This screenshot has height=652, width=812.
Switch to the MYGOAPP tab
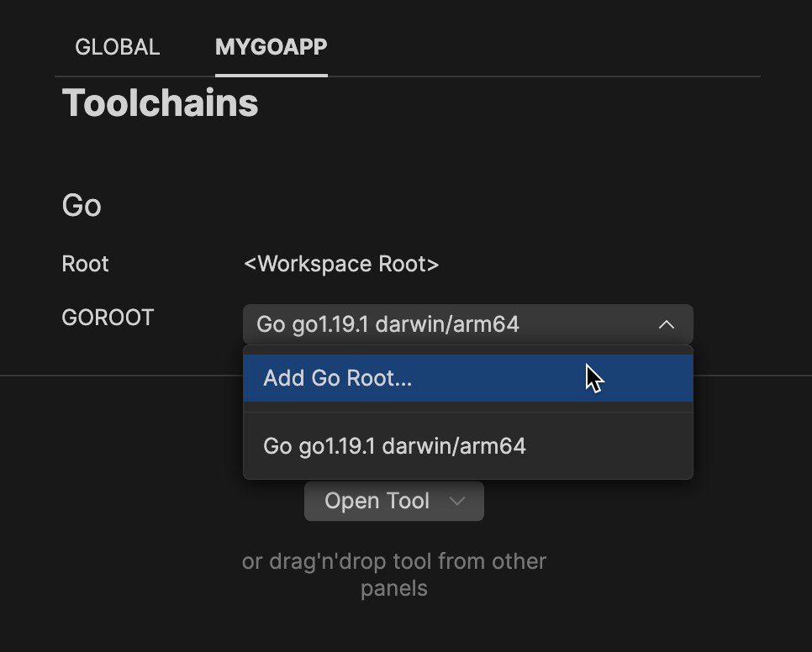click(x=271, y=47)
